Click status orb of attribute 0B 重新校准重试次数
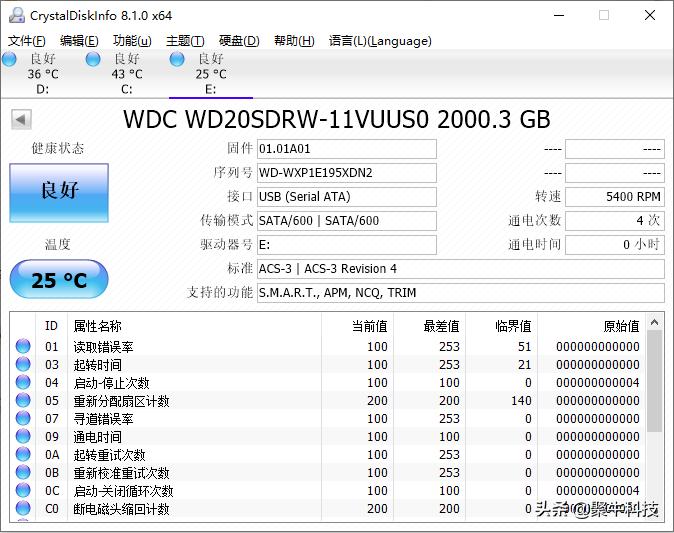 (23, 472)
